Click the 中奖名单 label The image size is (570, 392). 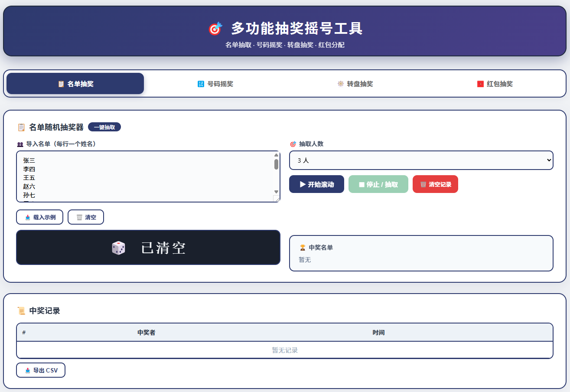click(321, 248)
